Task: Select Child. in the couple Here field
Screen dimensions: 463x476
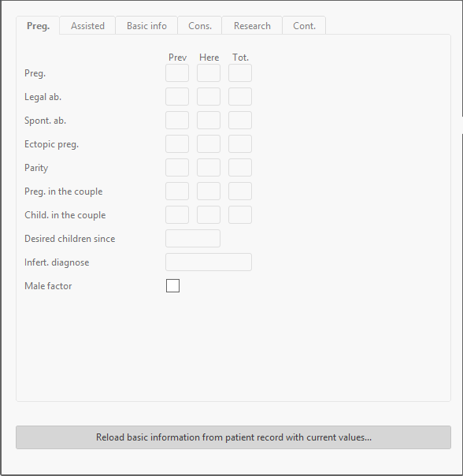Action: [209, 215]
